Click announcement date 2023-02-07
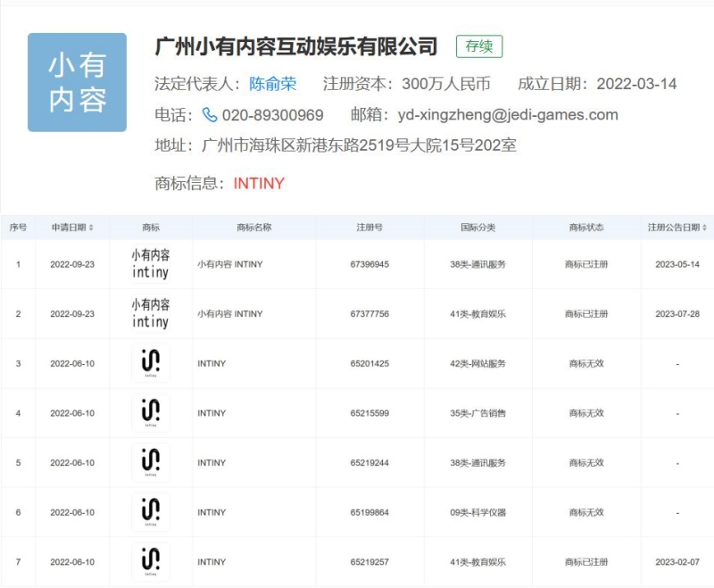714x588 pixels. (677, 562)
